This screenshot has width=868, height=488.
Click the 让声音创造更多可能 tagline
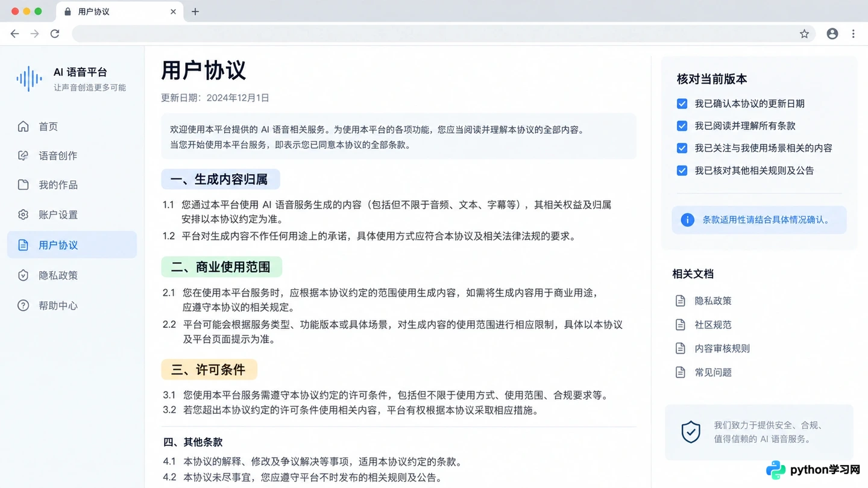point(90,87)
